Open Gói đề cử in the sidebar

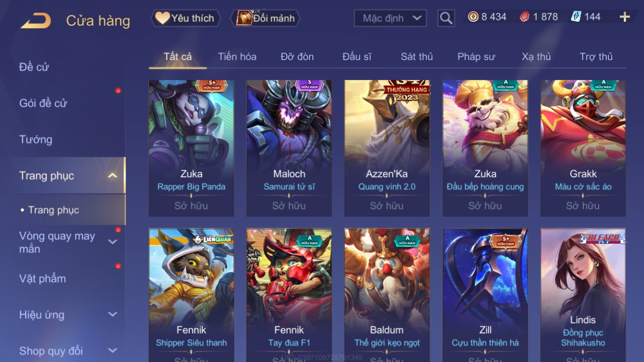point(43,103)
